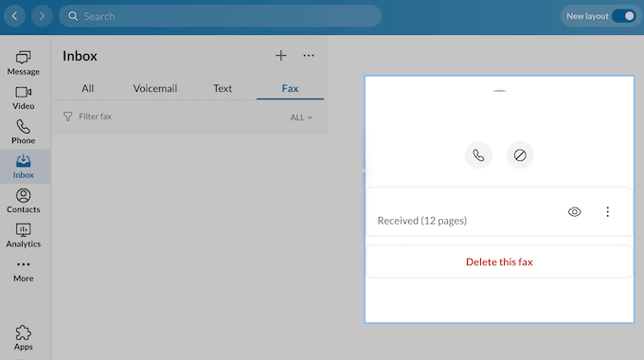
Task: Select the Fax tab
Action: pyautogui.click(x=290, y=88)
